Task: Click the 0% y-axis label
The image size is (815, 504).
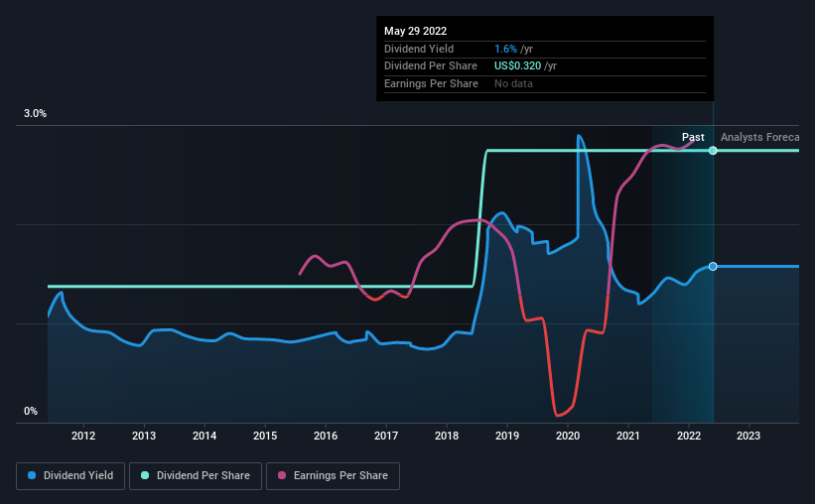Action: click(x=31, y=411)
